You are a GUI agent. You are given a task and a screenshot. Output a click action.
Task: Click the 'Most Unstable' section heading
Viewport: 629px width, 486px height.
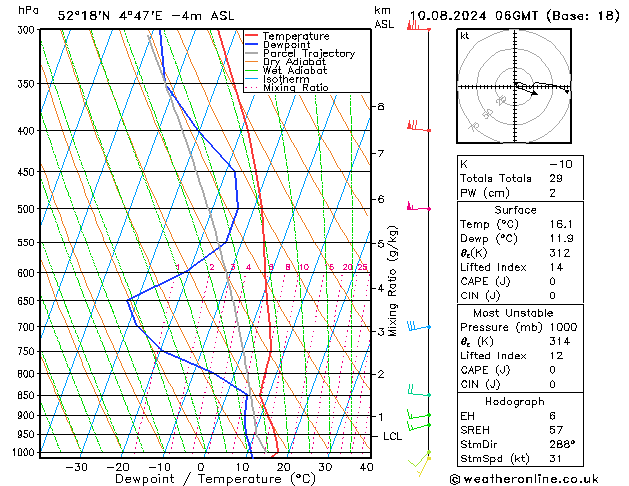tap(513, 313)
